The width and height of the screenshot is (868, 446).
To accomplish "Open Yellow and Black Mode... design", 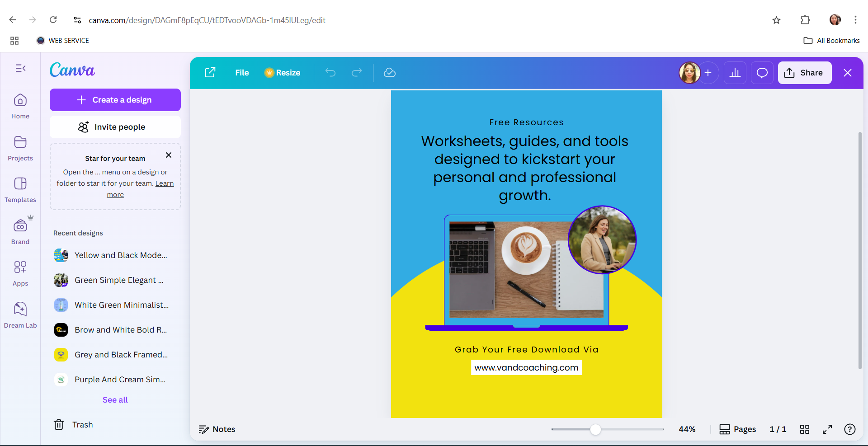I will click(115, 255).
